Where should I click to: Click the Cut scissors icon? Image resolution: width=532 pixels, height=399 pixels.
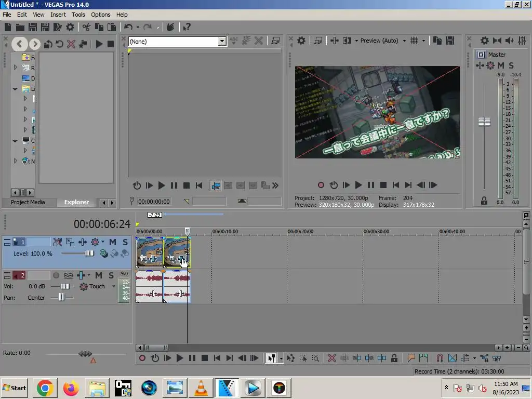[87, 27]
